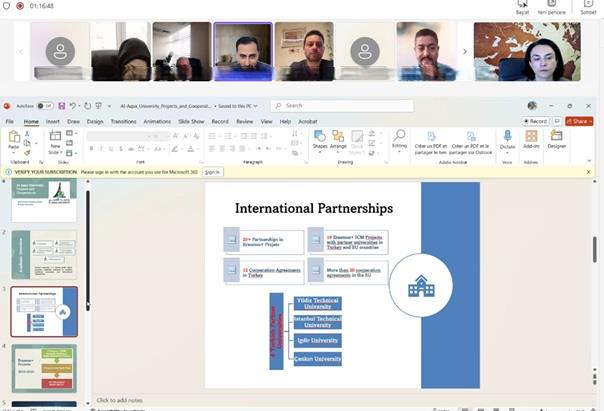The image size is (604, 411).
Task: Toggle the AutoSave switch
Action: pos(45,105)
